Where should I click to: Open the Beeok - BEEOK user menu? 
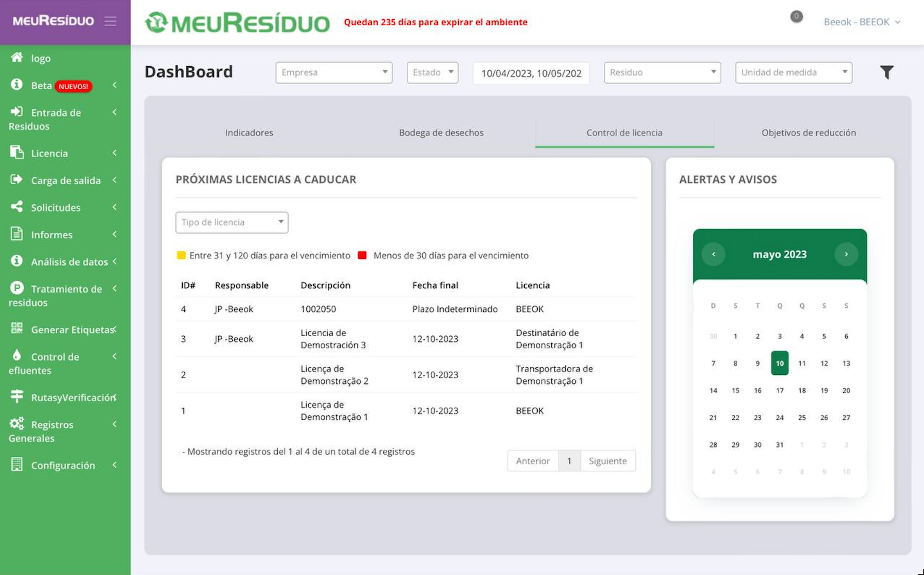point(862,22)
